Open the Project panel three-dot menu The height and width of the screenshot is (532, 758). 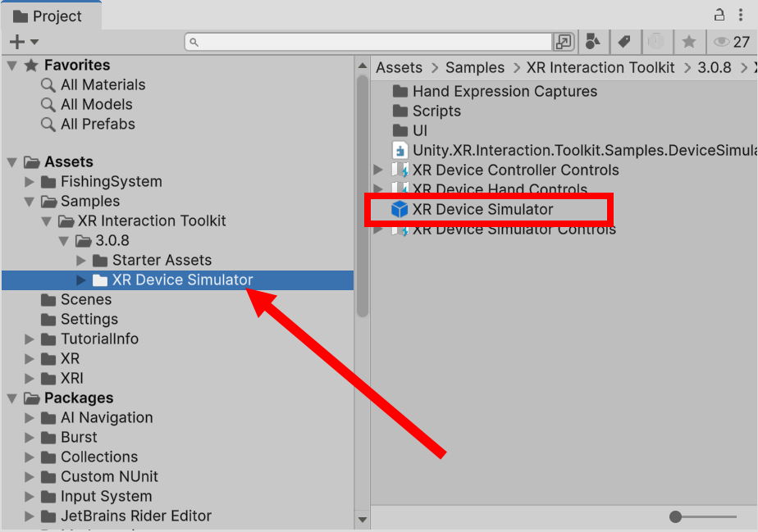pyautogui.click(x=741, y=15)
